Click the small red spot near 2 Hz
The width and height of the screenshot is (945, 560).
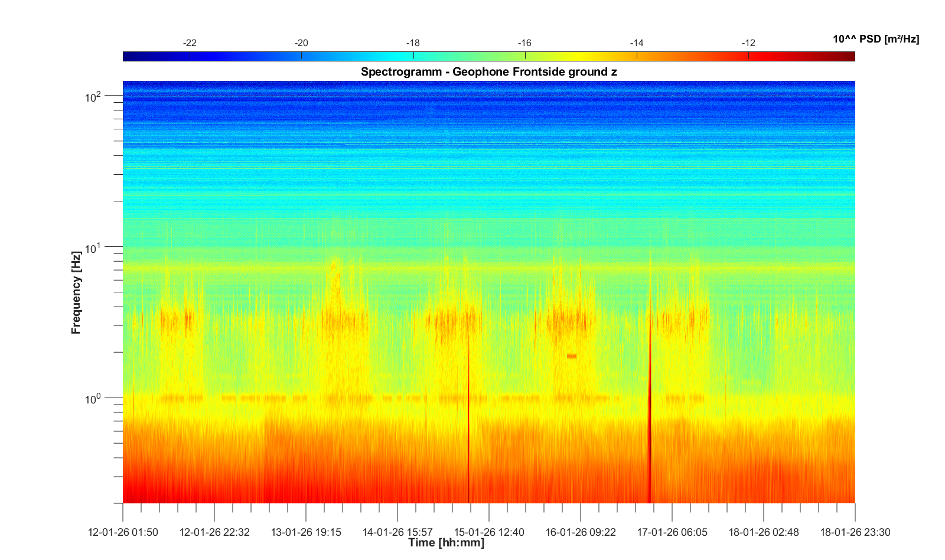click(x=571, y=356)
